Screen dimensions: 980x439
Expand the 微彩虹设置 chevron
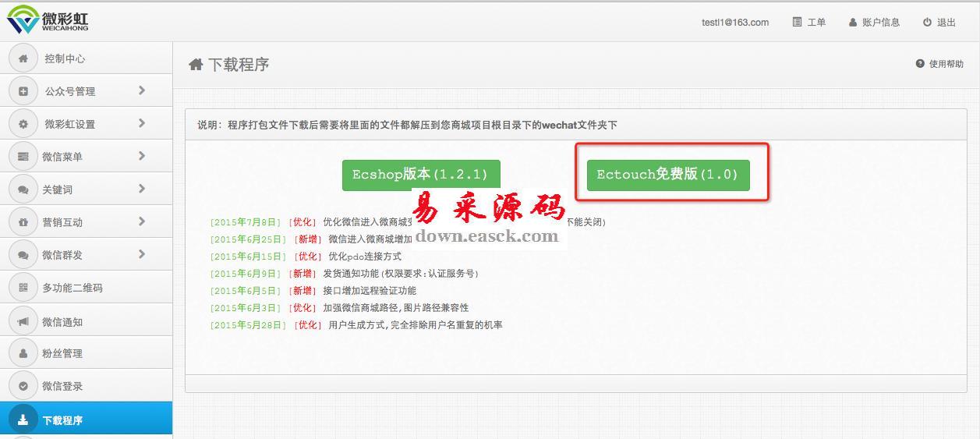pyautogui.click(x=142, y=123)
